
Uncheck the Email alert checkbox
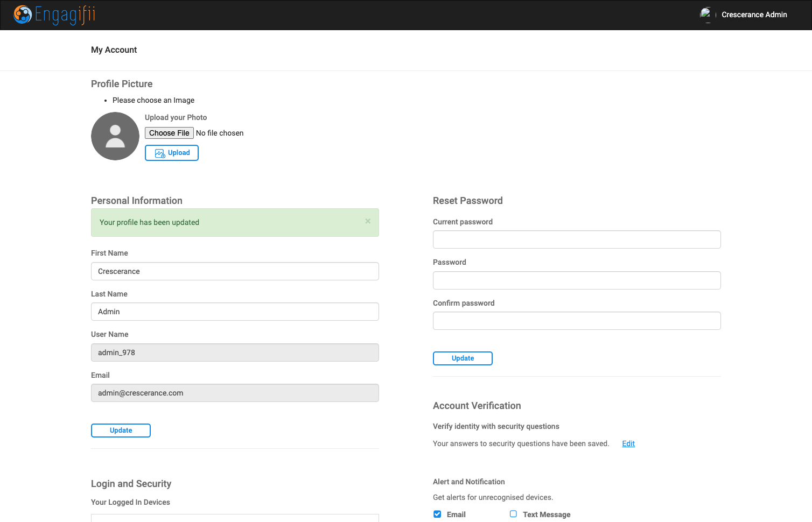[437, 514]
